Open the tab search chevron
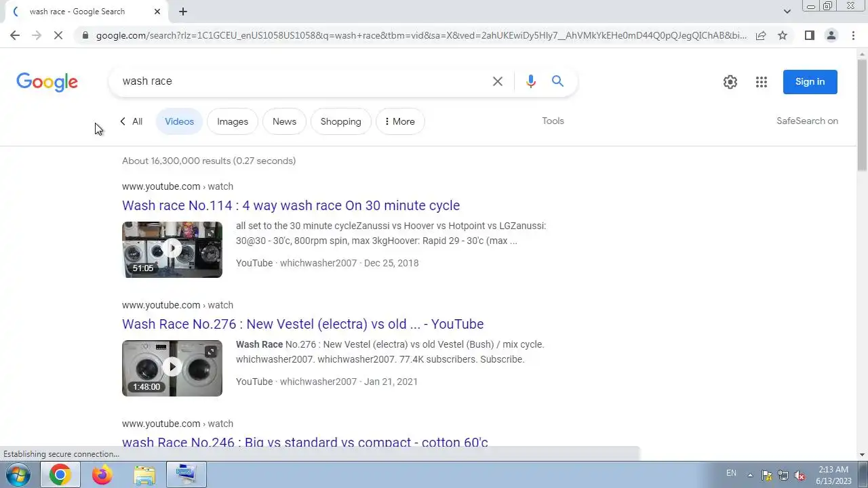 (x=787, y=12)
